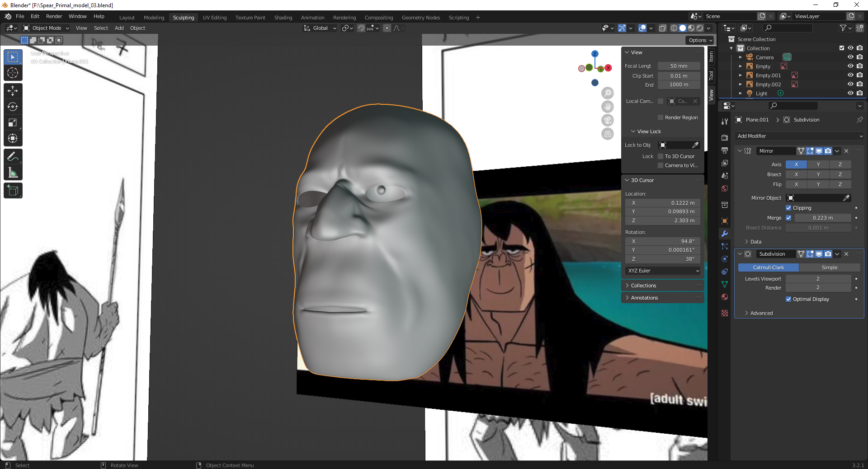Open the Render properties tab
Screen dimensions: 868x469
click(x=725, y=137)
